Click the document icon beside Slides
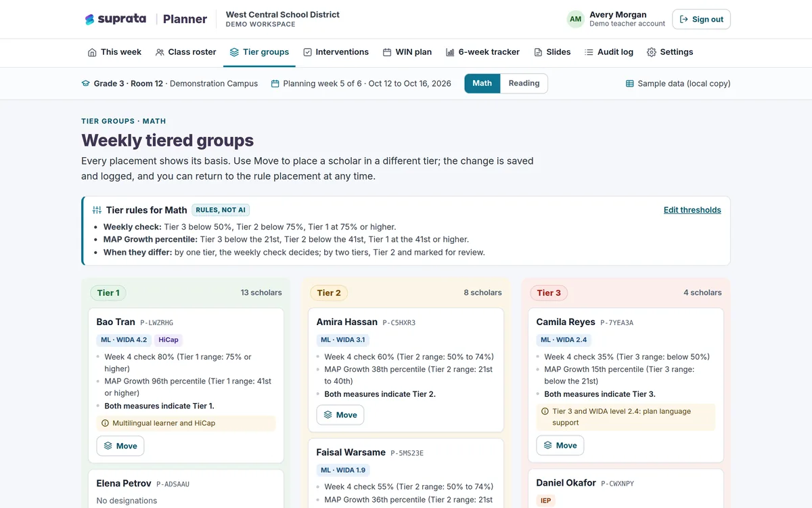This screenshot has height=508, width=812. tap(538, 52)
